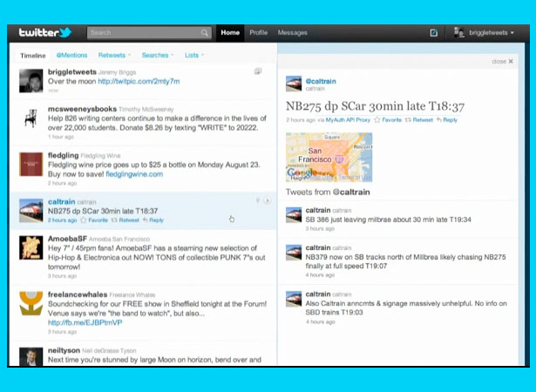536x392 pixels.
Task: Click the search magnifier icon
Action: pyautogui.click(x=205, y=33)
